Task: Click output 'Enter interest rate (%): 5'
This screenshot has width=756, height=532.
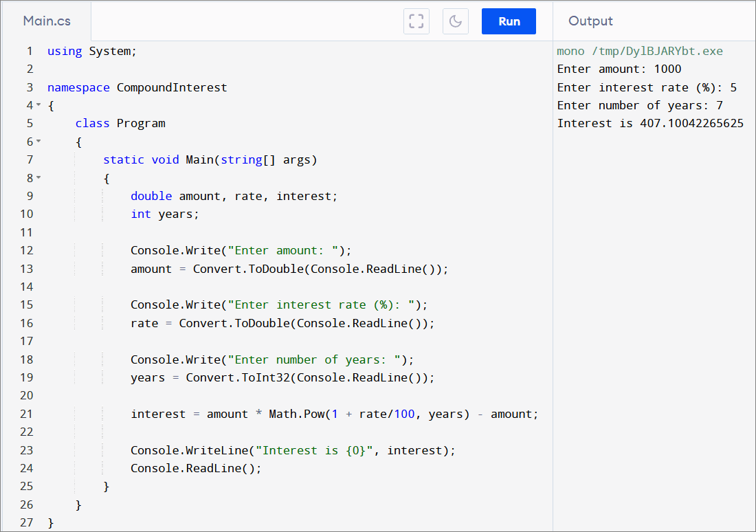Action: [647, 87]
